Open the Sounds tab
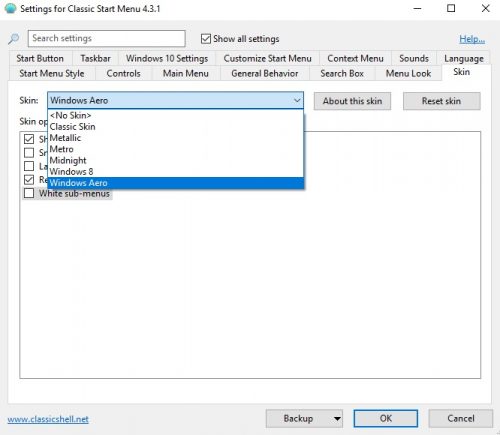The width and height of the screenshot is (500, 435). pyautogui.click(x=414, y=58)
